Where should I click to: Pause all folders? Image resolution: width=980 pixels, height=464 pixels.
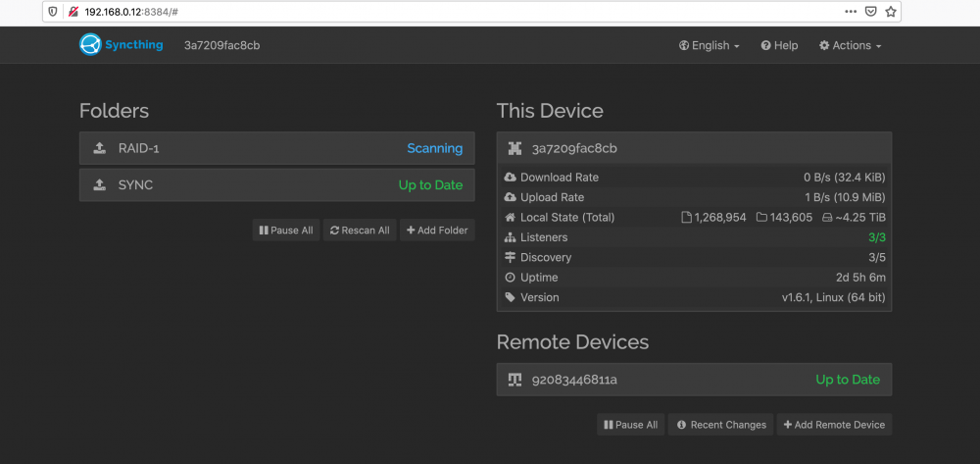click(286, 231)
